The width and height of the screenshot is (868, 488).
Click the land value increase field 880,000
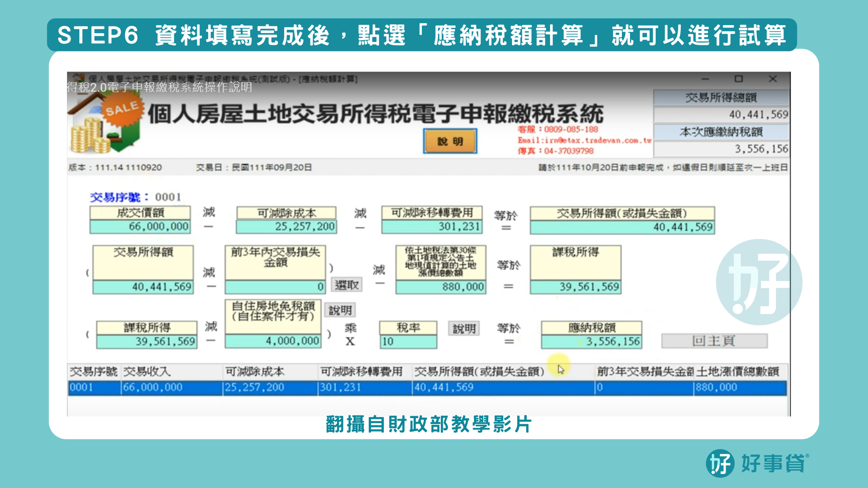tap(441, 287)
